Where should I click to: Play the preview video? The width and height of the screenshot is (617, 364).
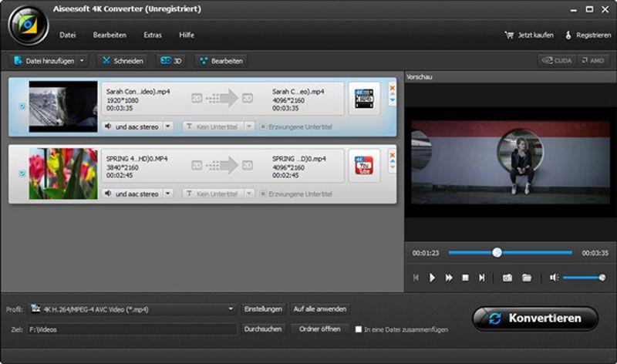[x=432, y=278]
